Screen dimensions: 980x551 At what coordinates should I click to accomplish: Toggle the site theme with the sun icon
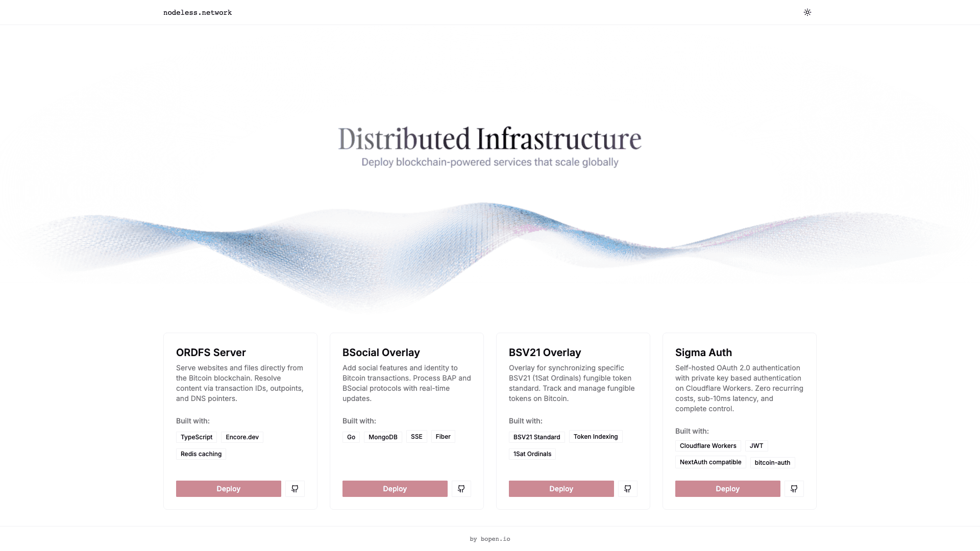click(807, 12)
